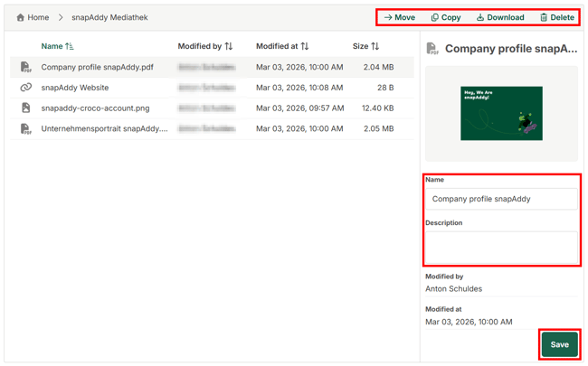Click the Home icon in breadcrumb
The image size is (588, 366).
coord(21,17)
